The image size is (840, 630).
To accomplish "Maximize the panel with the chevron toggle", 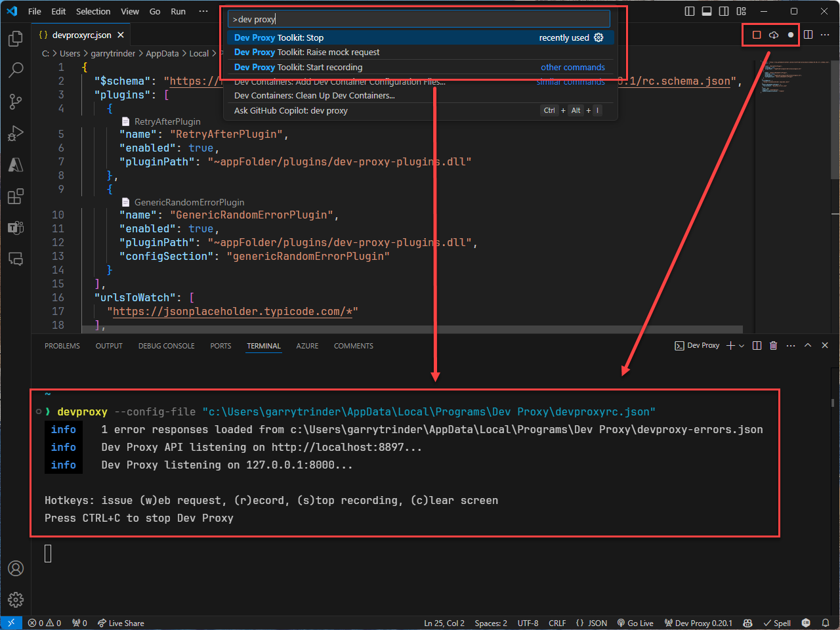I will [x=808, y=345].
